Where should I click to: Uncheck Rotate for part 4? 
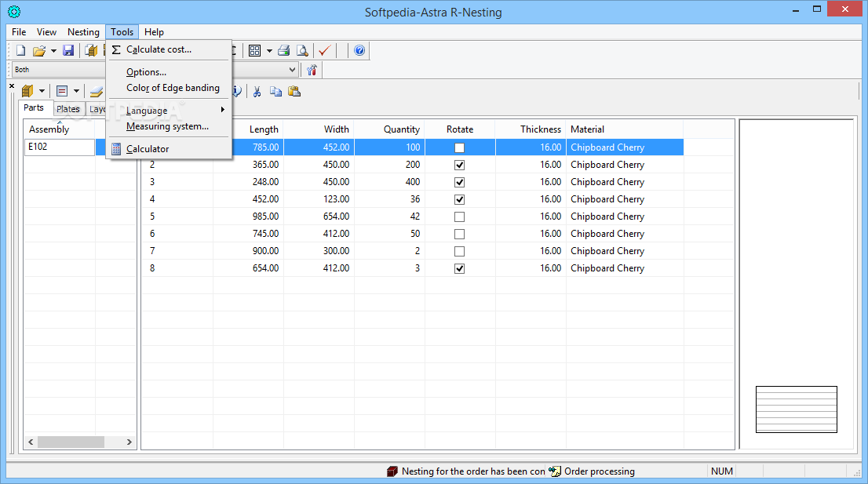[459, 199]
